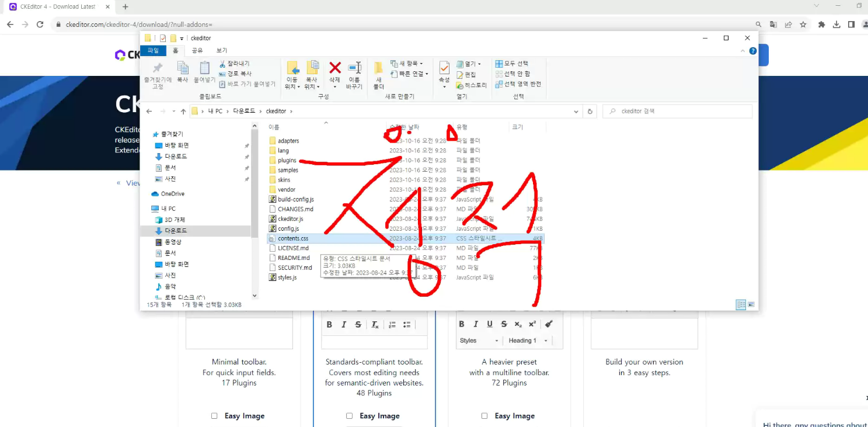The width and height of the screenshot is (868, 427).
Task: Click the Explorer Back arrow
Action: coord(149,111)
